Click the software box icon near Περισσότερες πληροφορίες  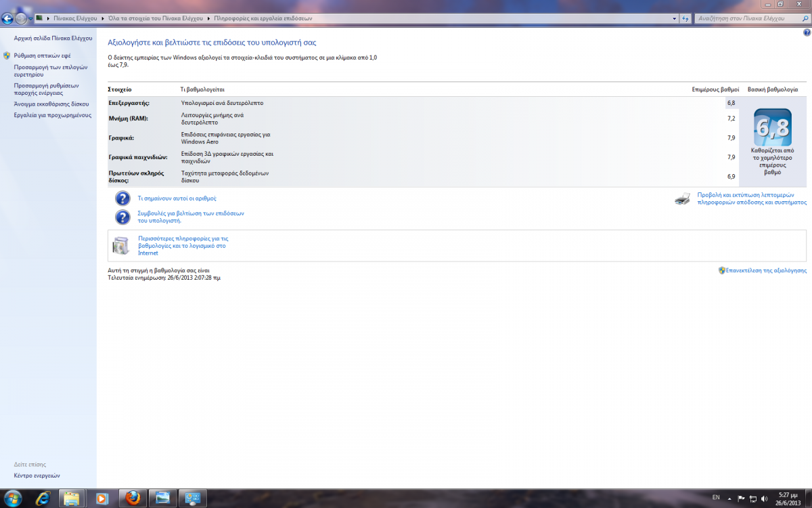pos(120,245)
